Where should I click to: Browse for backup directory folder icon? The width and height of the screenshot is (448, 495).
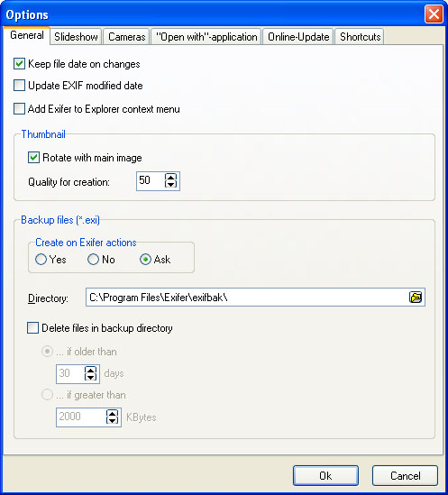tap(416, 297)
